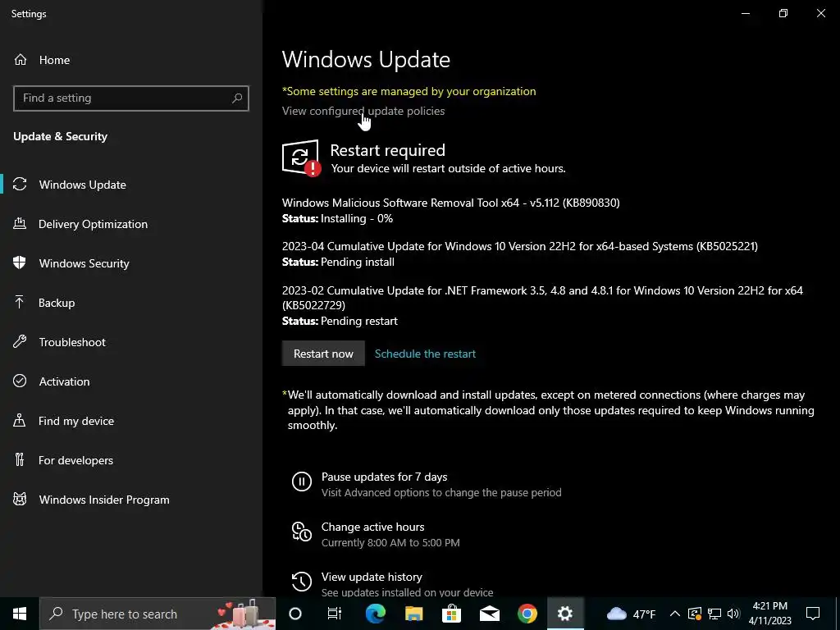Open the weather widget showing 47°F

pos(631,614)
